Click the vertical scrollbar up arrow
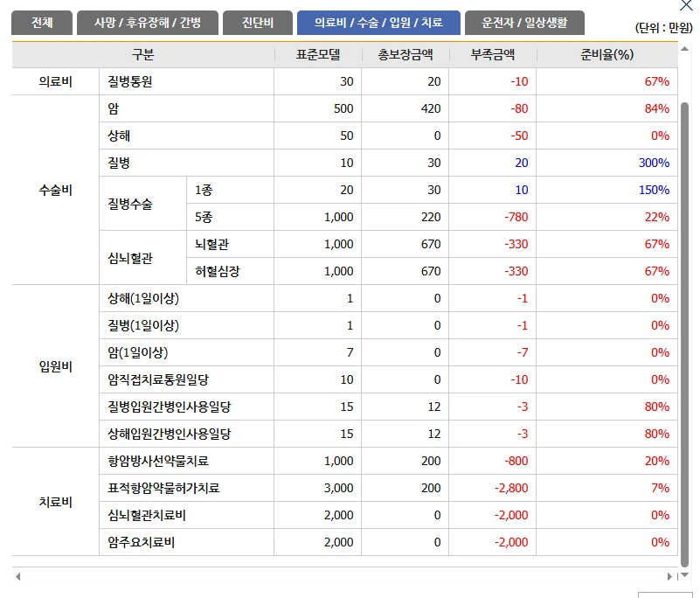This screenshot has width=700, height=598. pos(684,49)
